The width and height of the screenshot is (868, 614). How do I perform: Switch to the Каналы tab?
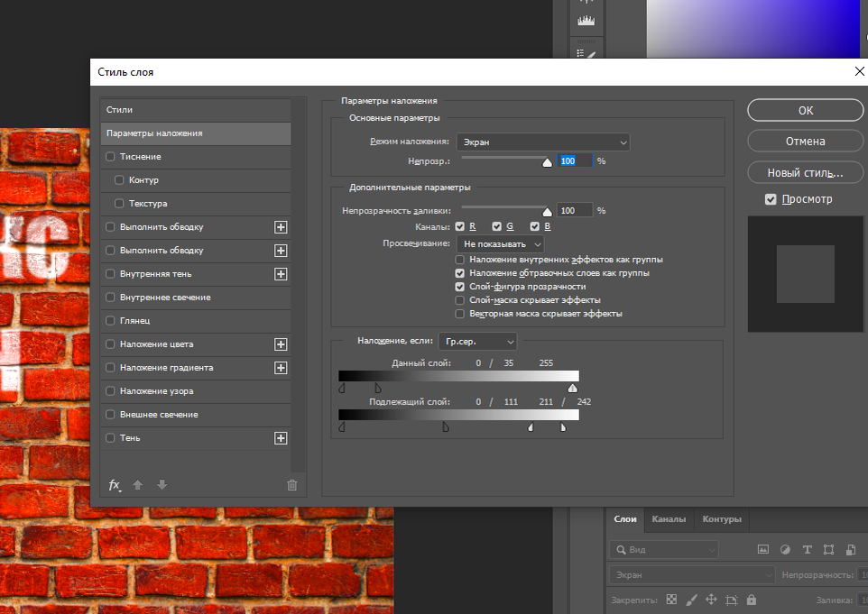click(x=669, y=518)
